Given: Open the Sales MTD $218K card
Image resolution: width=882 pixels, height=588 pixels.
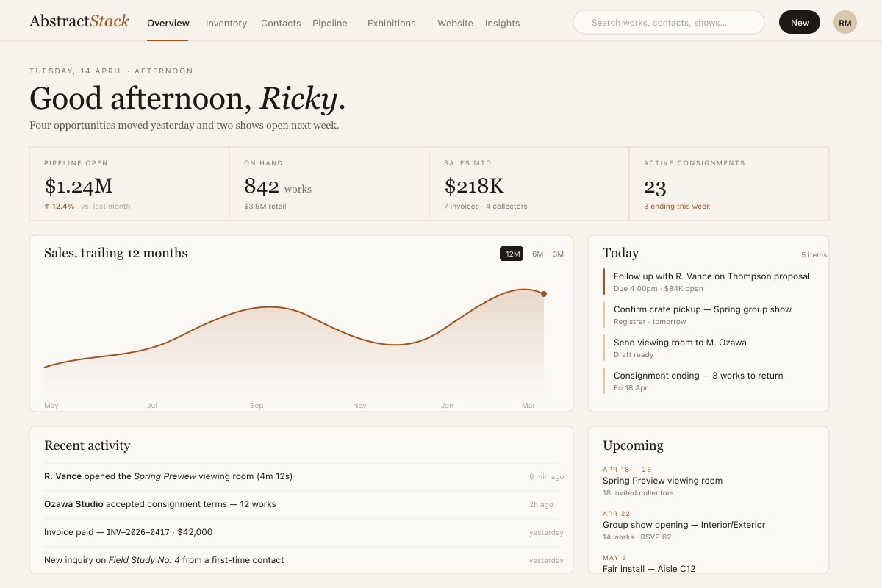Looking at the screenshot, I should (529, 184).
